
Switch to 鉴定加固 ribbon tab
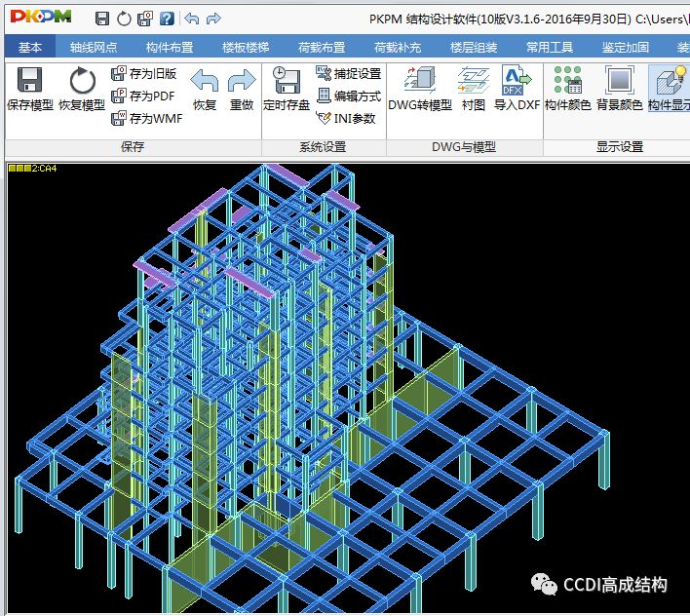coord(626,47)
